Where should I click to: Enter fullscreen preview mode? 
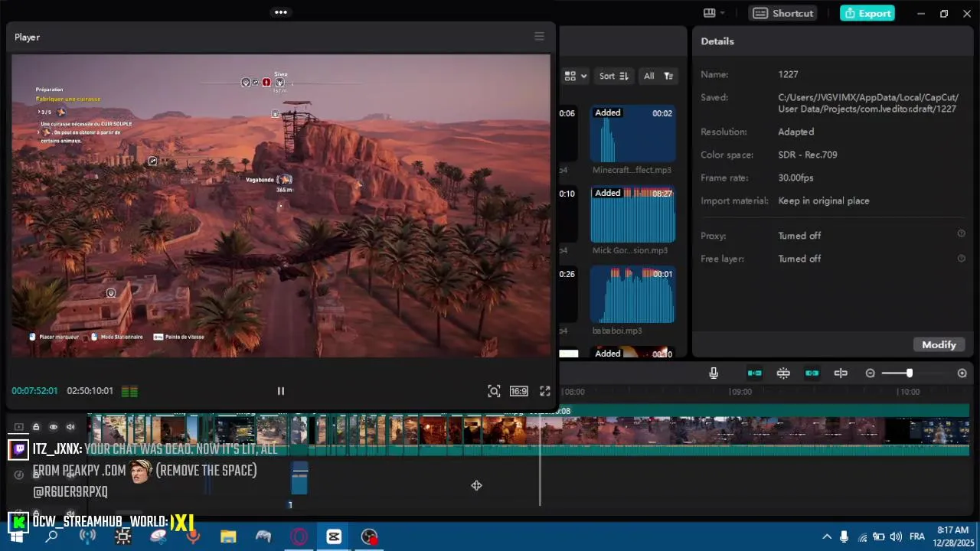coord(545,391)
